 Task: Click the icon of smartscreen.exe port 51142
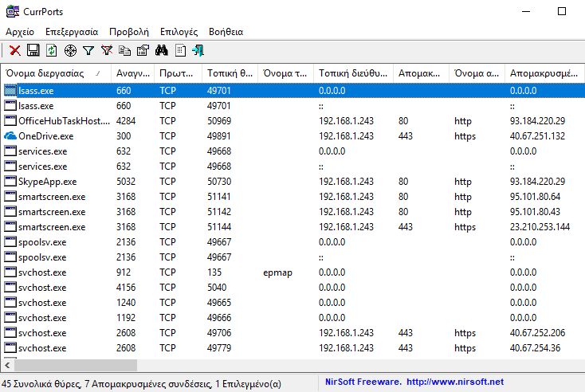point(10,212)
